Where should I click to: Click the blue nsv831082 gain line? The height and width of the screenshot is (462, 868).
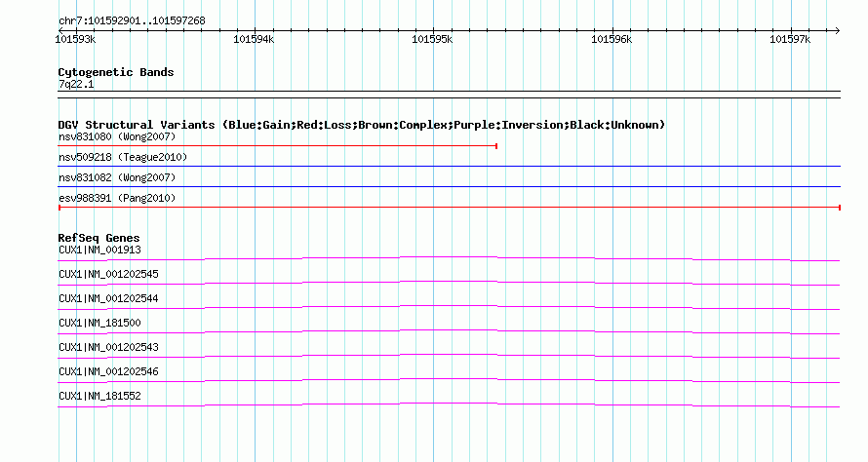click(449, 186)
